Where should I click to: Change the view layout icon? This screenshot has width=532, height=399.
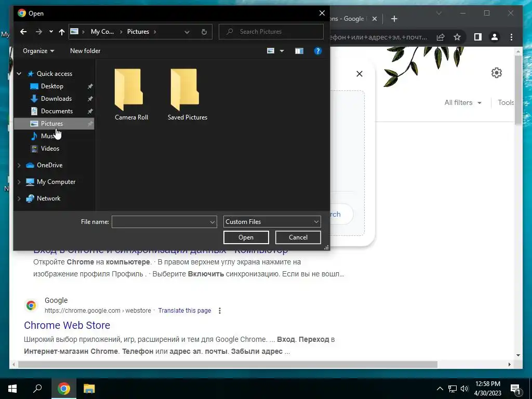click(x=270, y=51)
